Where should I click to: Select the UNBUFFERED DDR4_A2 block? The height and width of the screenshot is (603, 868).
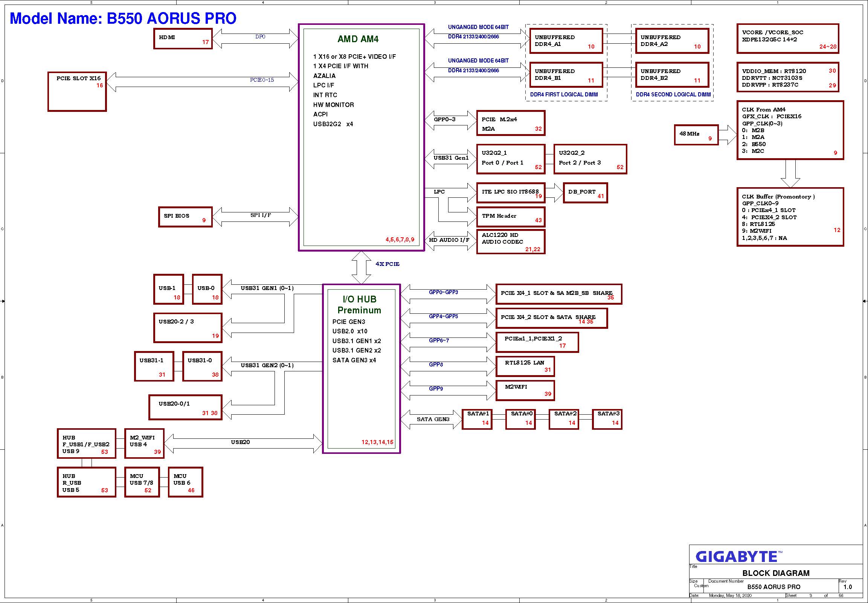(671, 41)
